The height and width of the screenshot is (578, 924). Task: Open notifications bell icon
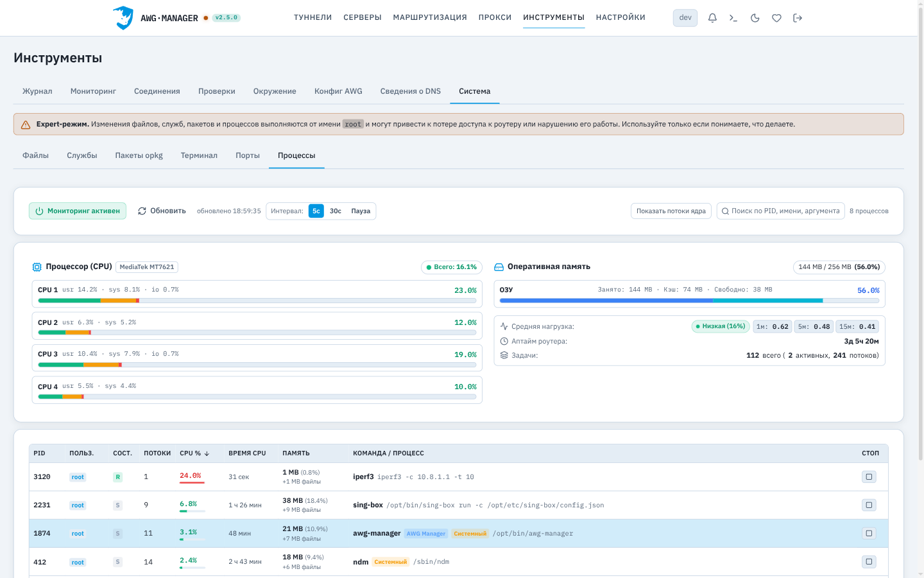coord(712,18)
